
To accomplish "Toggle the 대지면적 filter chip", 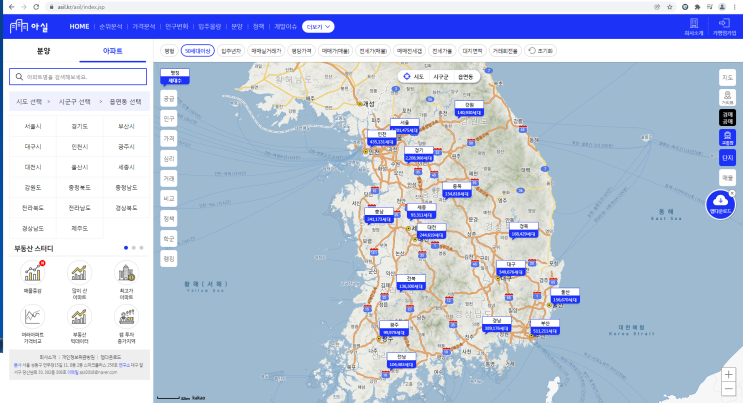I will [x=472, y=51].
